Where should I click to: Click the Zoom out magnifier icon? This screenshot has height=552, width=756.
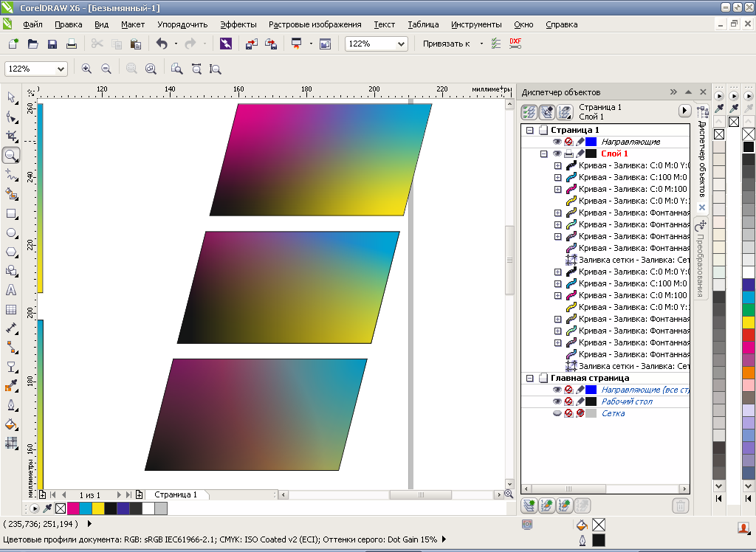106,69
